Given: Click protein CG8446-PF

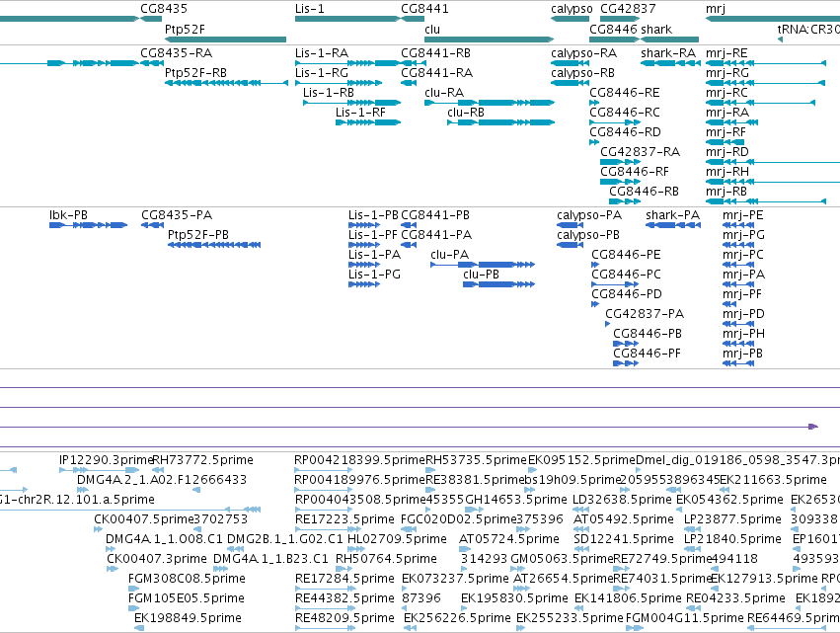Looking at the screenshot, I should [x=626, y=363].
